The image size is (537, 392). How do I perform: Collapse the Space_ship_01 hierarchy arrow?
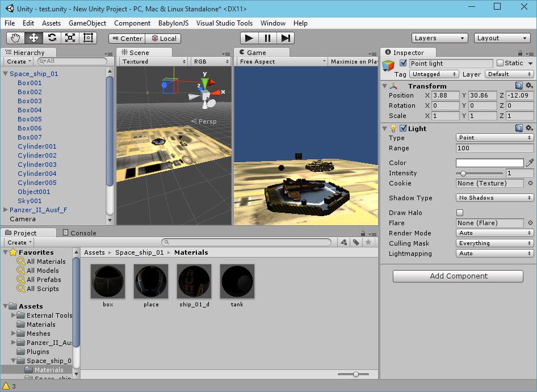click(5, 73)
